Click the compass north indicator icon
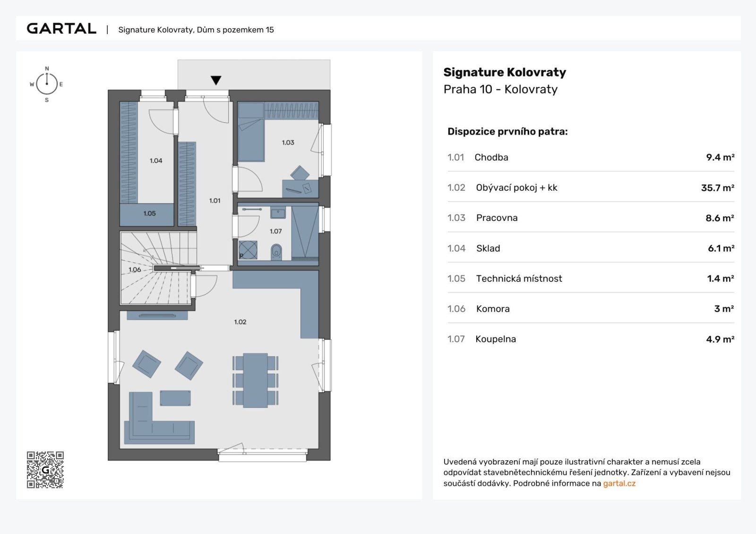 pos(47,84)
